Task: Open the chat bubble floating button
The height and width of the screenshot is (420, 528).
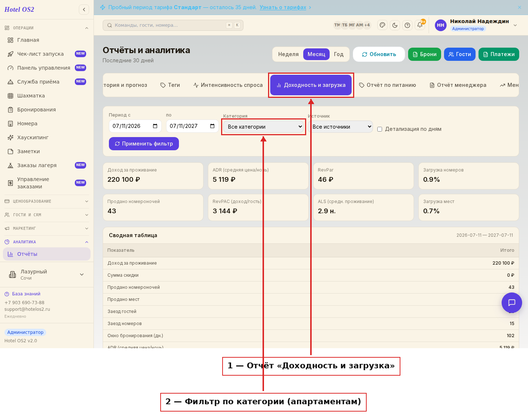Action: click(512, 303)
